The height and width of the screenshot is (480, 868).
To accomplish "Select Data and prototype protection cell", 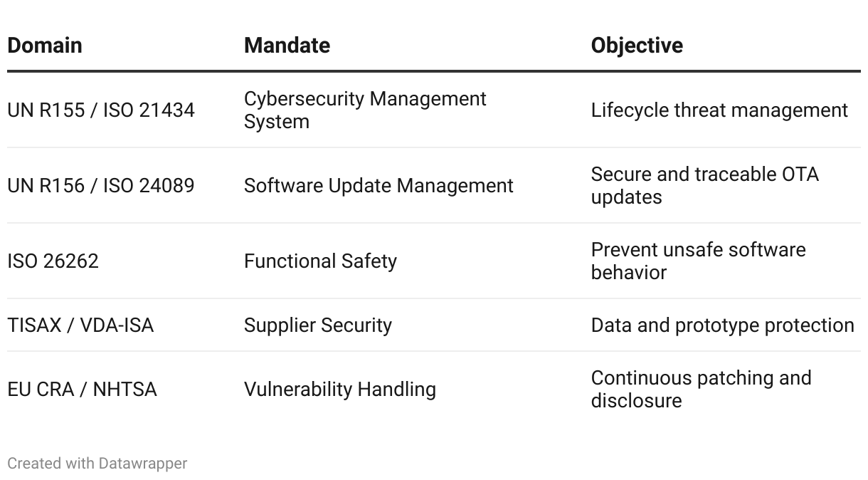I will pyautogui.click(x=723, y=325).
